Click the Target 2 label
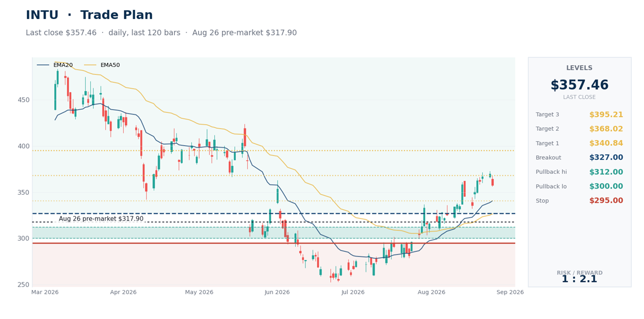This screenshot has height=319, width=644. [548, 129]
